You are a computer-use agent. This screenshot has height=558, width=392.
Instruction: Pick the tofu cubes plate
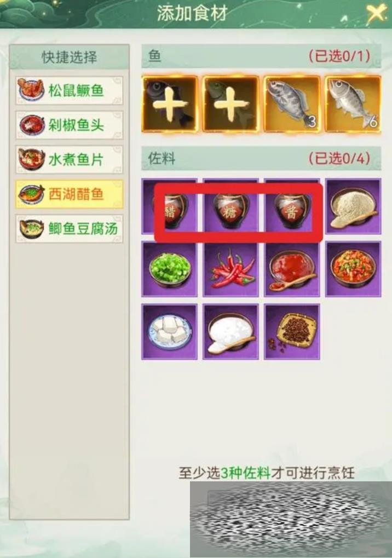click(169, 332)
